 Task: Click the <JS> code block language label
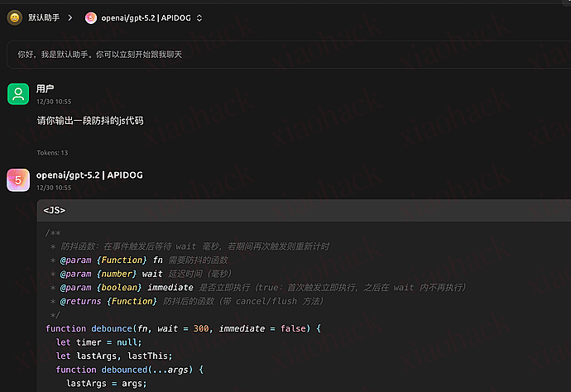pyautogui.click(x=55, y=210)
